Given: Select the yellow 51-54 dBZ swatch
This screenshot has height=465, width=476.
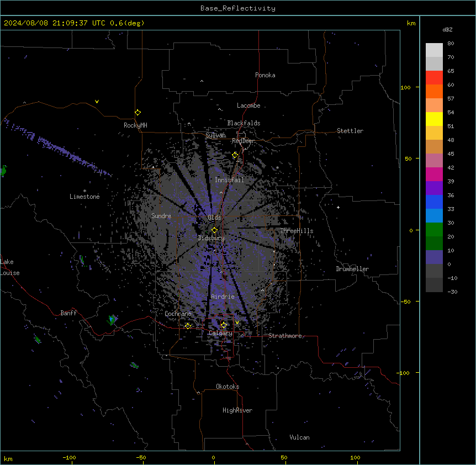Looking at the screenshot, I should tap(434, 119).
